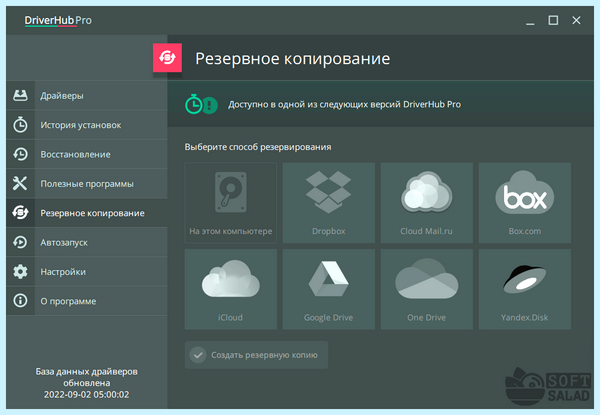Click the Автозапуск play-arrow icon
Viewport: 600px width, 415px height.
tap(20, 242)
